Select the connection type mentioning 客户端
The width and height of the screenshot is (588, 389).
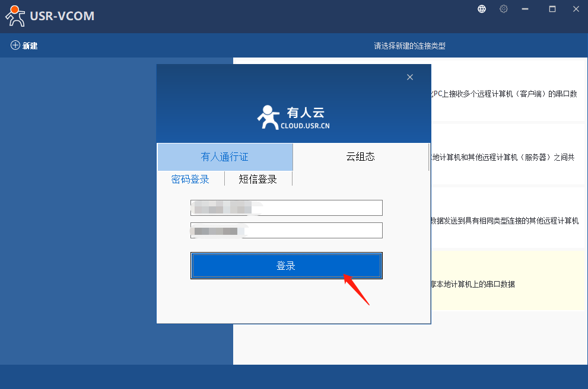click(x=504, y=94)
